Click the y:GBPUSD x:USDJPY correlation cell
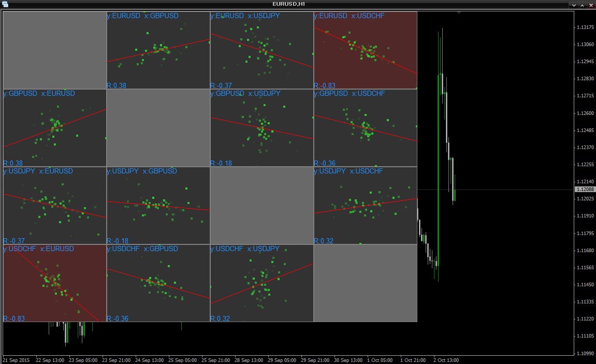Viewport: 596px width, 364px height. [261, 128]
